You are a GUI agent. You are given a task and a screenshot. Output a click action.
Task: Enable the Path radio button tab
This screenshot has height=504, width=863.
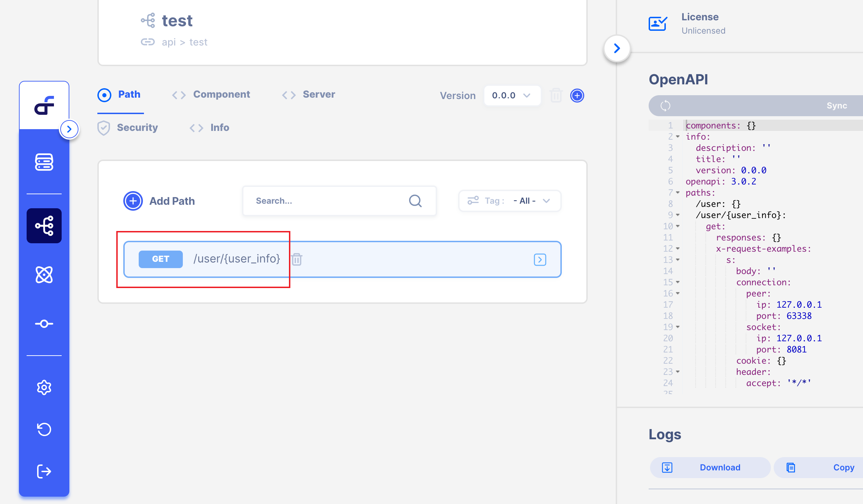pos(105,94)
